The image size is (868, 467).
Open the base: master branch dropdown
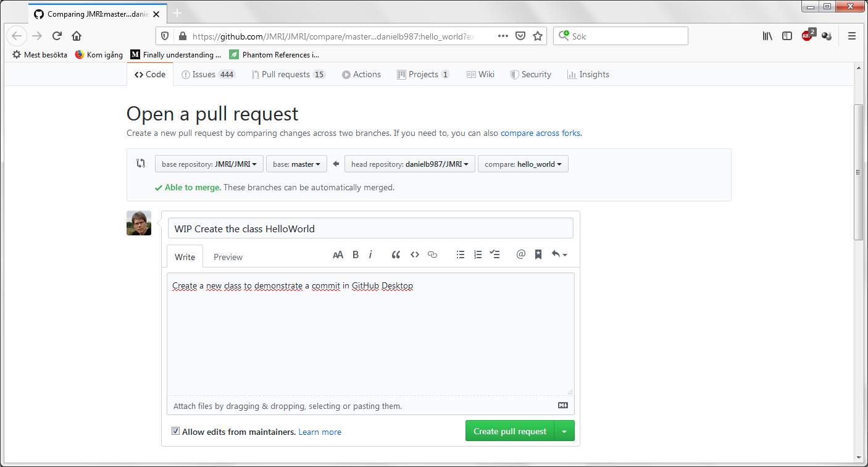296,164
